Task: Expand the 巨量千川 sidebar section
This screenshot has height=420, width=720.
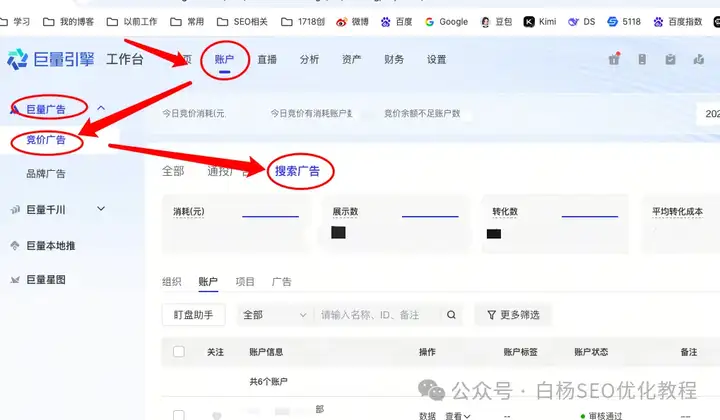Action: [101, 209]
